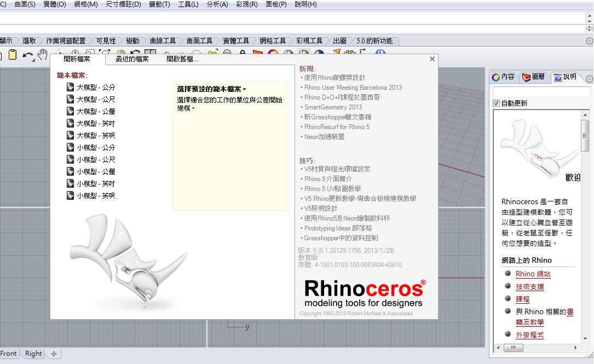Choose the 小模型 - 英呎 template
Viewport: 594px width, 364px height.
91,195
